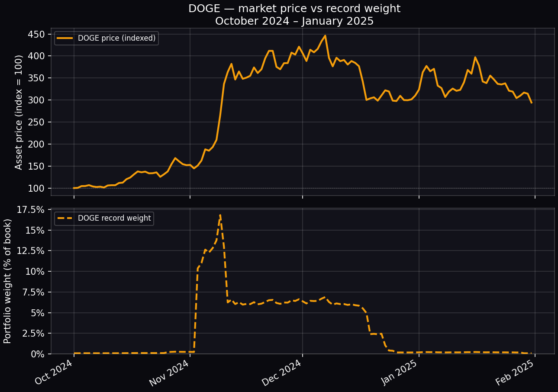Image resolution: width=558 pixels, height=392 pixels.
Task: Click the 250 tick on price axis
Action: [x=37, y=122]
